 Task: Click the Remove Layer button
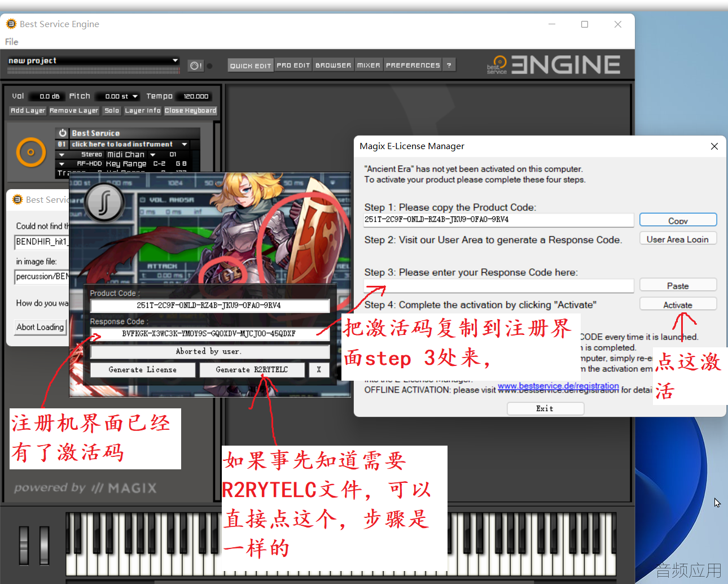pos(74,111)
